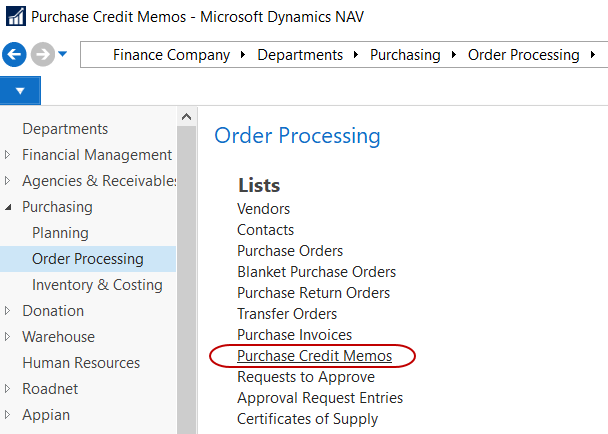Expand the Financial Management tree node

point(9,155)
